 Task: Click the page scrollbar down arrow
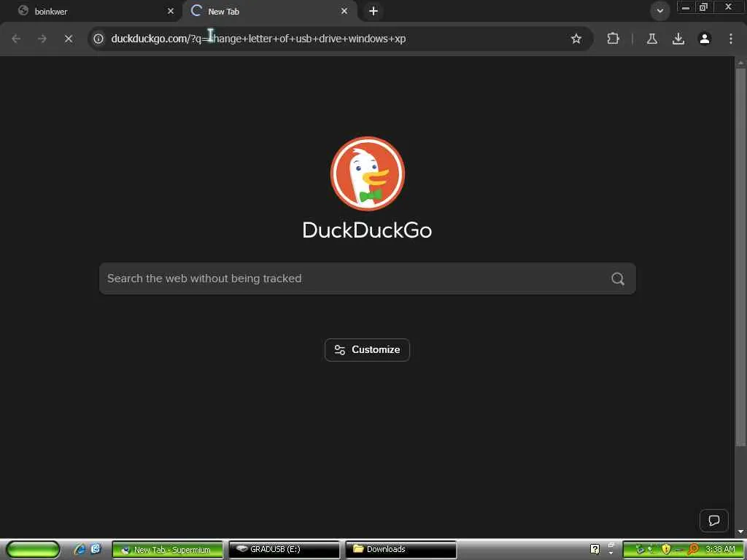point(741,532)
